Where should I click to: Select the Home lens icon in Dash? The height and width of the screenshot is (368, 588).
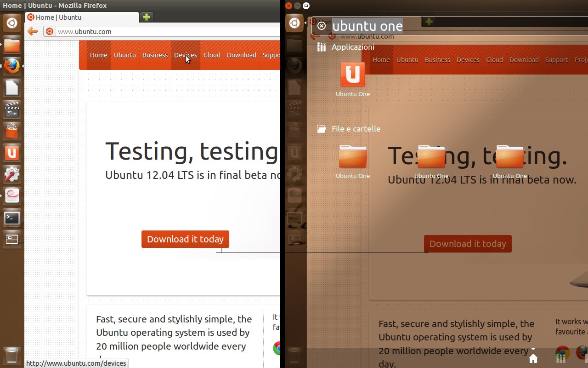tap(533, 358)
